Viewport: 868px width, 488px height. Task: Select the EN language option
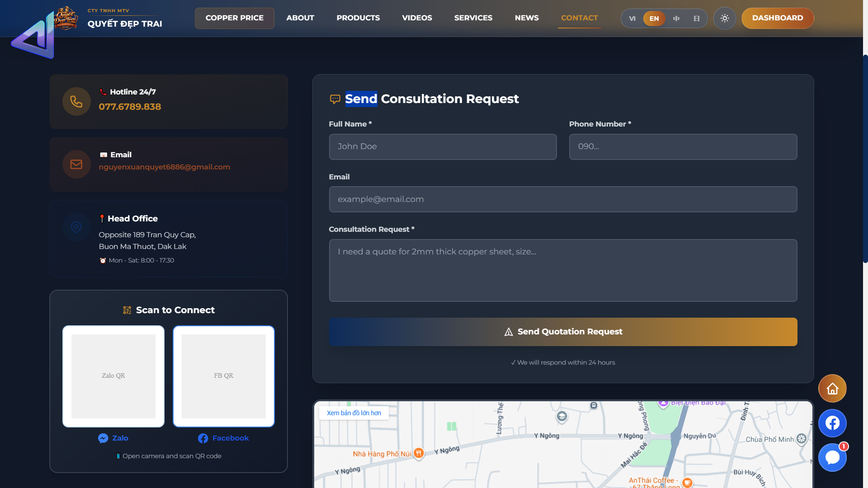tap(654, 19)
